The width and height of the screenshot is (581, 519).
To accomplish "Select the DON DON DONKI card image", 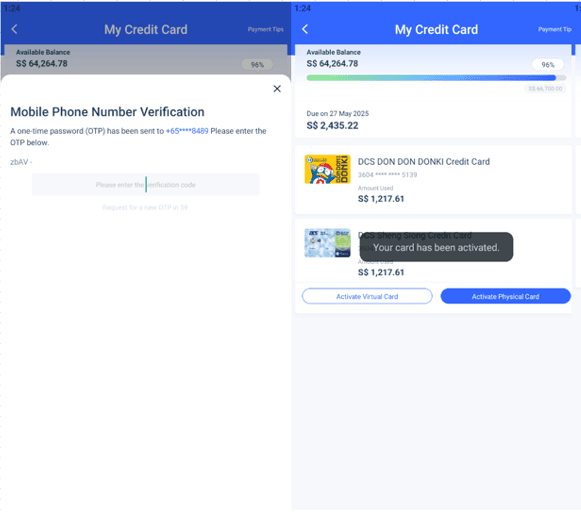I will pos(327,169).
